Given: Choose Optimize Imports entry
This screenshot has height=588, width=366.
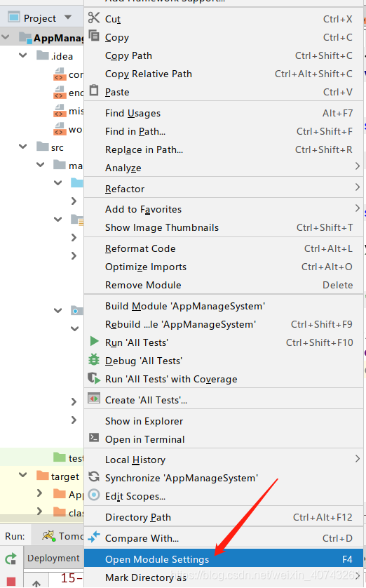Looking at the screenshot, I should pyautogui.click(x=224, y=267).
